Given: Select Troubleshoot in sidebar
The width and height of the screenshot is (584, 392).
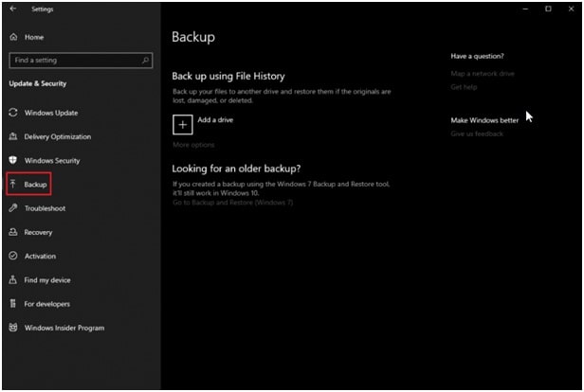Looking at the screenshot, I should pyautogui.click(x=46, y=208).
